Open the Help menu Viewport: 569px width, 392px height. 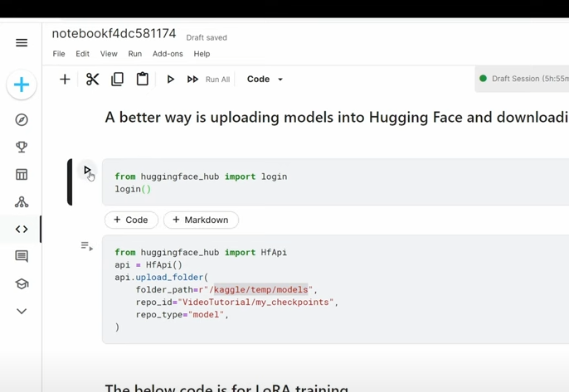(202, 54)
